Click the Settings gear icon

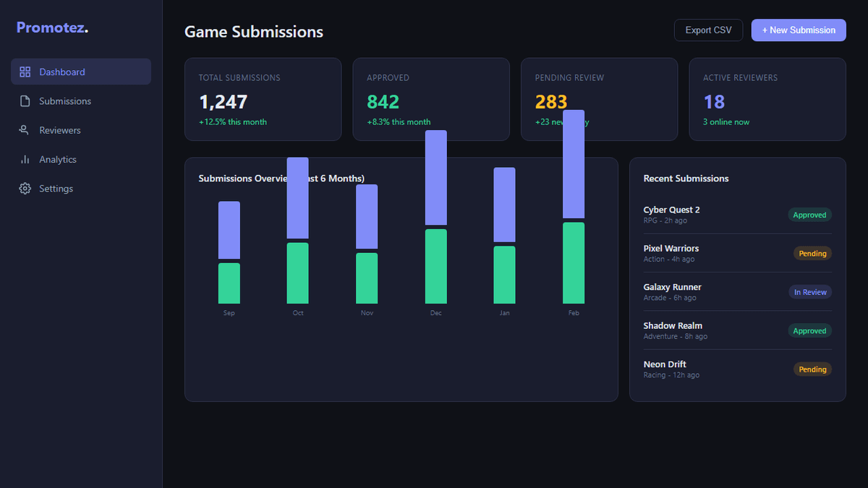25,189
